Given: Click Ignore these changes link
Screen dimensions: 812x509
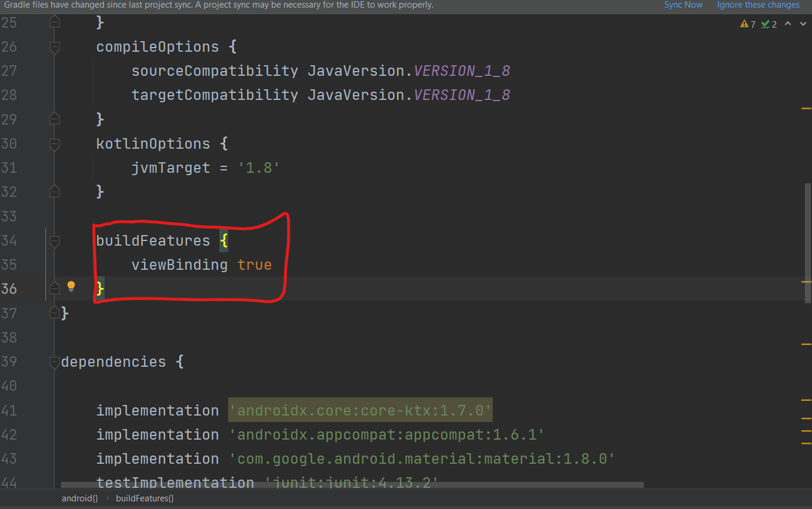Looking at the screenshot, I should pyautogui.click(x=758, y=5).
